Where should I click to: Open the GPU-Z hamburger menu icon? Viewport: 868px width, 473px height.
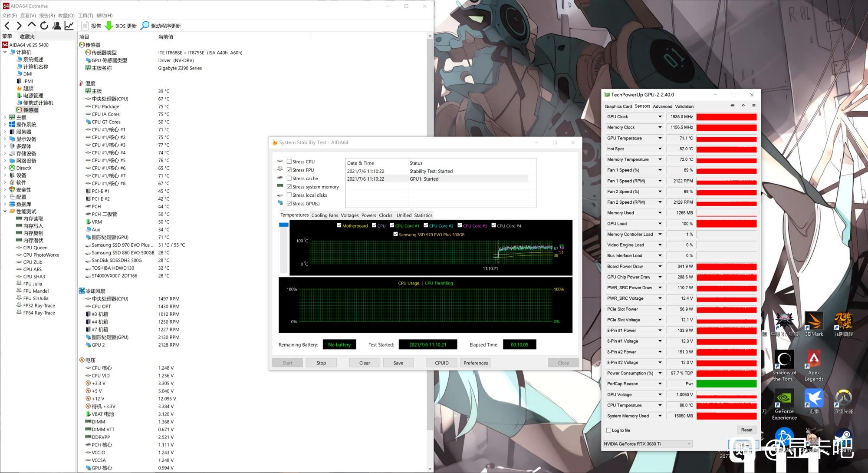tap(754, 106)
